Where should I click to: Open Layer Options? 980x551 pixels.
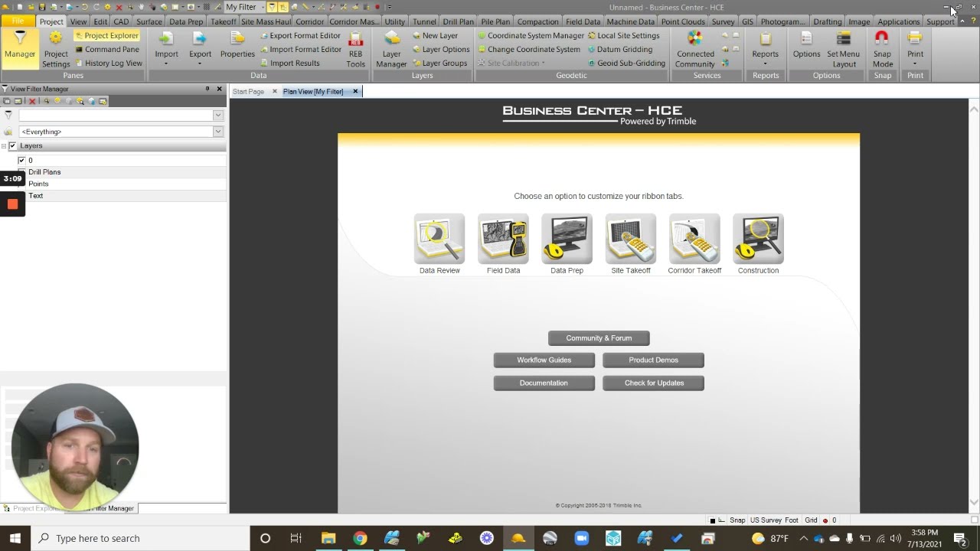(440, 49)
